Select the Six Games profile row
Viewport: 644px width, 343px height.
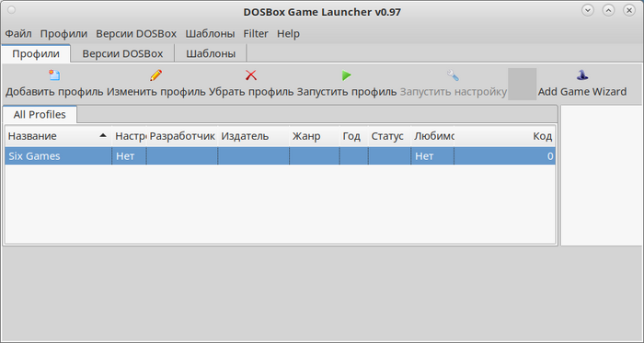pyautogui.click(x=280, y=156)
